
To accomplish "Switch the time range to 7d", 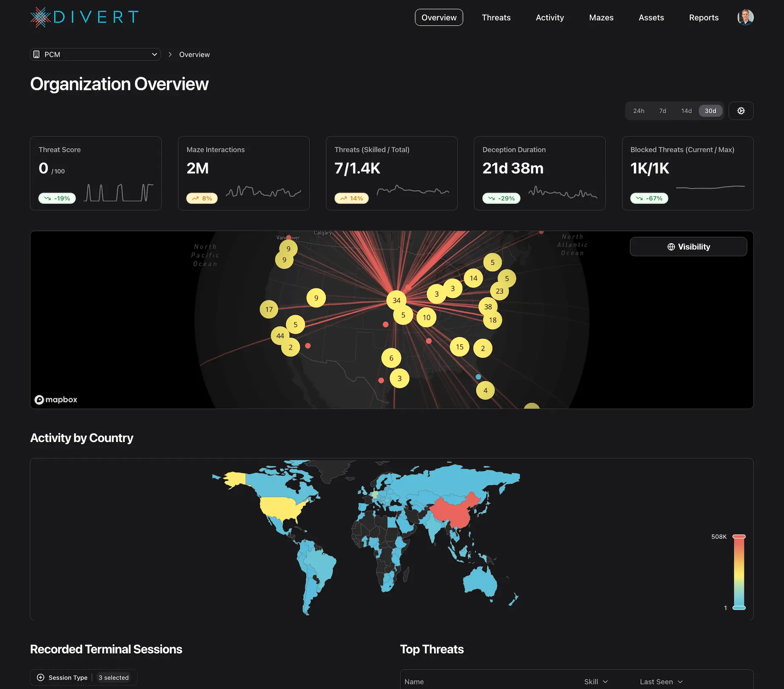I will pyautogui.click(x=662, y=111).
